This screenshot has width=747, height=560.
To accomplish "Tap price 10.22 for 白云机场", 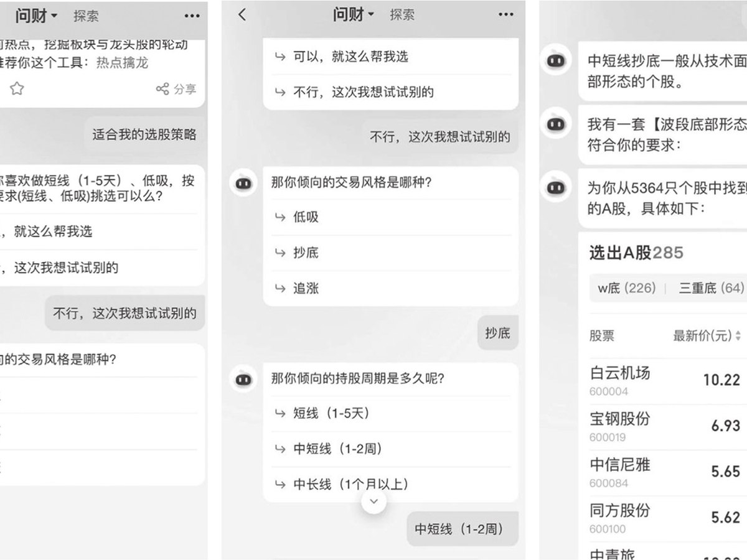I will click(x=721, y=380).
